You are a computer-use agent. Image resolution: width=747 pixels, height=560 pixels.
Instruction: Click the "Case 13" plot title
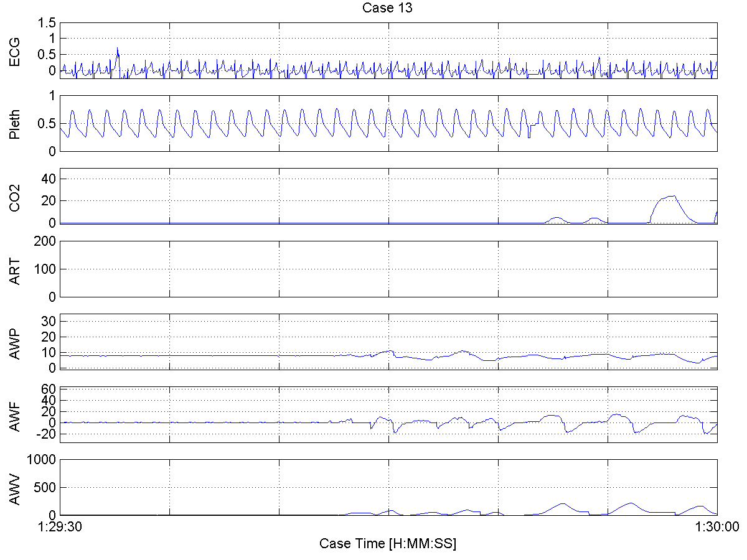(388, 8)
